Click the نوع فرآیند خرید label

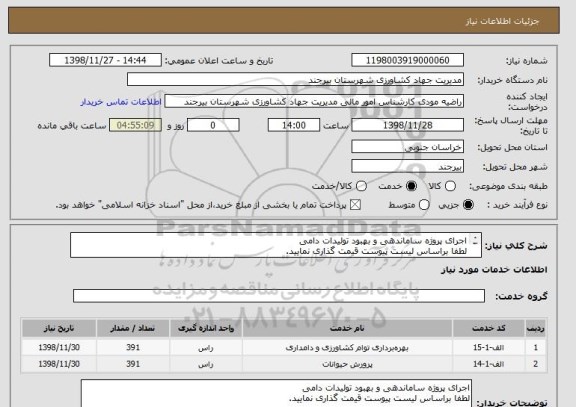pyautogui.click(x=517, y=205)
